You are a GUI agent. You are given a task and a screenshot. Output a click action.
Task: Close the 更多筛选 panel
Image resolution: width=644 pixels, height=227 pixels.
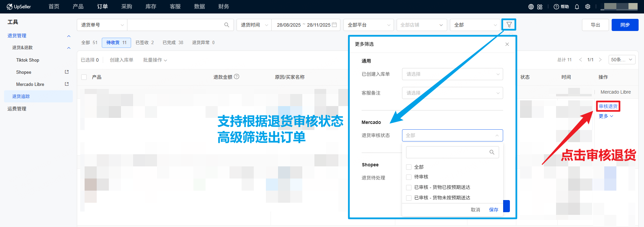[x=507, y=44]
